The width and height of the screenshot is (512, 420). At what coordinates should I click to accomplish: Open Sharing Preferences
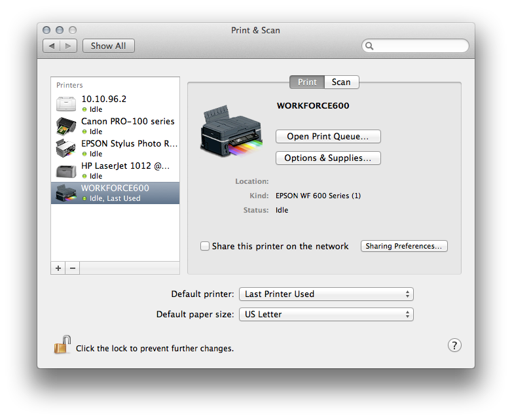[404, 246]
